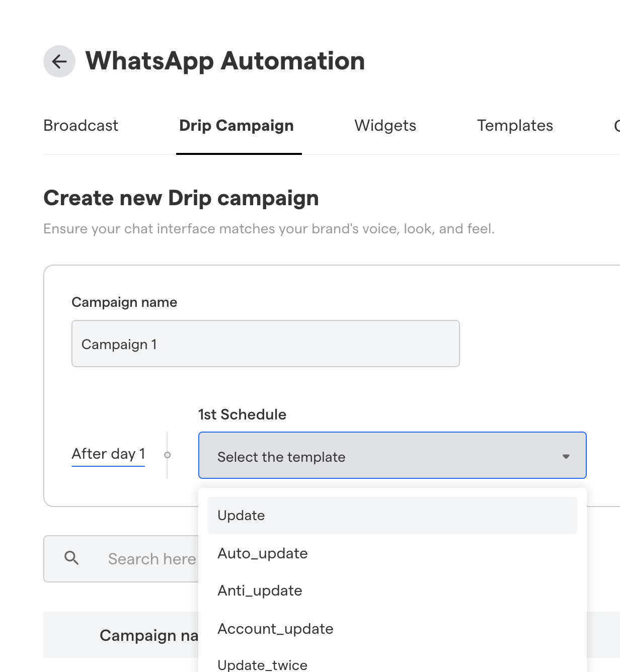Click the Create new Drip campaign heading
The height and width of the screenshot is (672, 620).
(x=181, y=198)
